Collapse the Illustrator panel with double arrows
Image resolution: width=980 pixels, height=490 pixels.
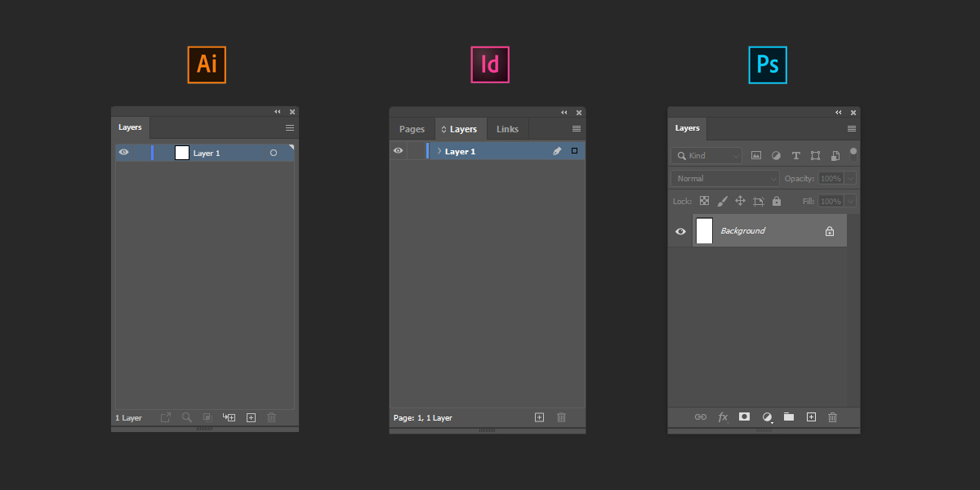click(x=278, y=112)
